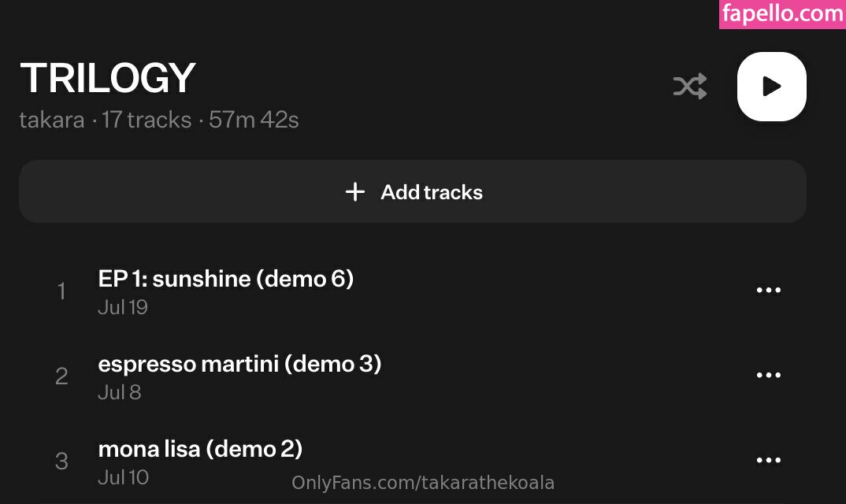Click the fapello.com watermark badge

(782, 15)
